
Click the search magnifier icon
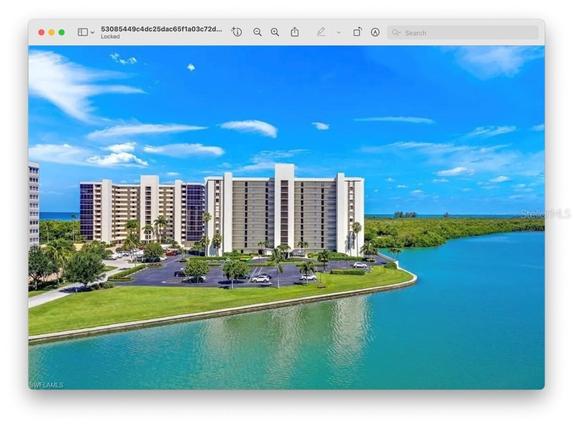click(396, 33)
